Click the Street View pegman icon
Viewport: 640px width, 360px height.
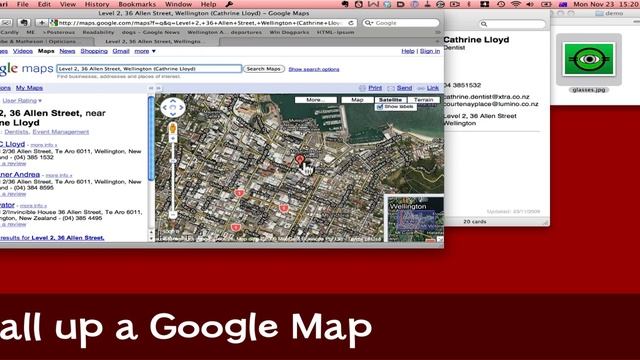(x=173, y=128)
